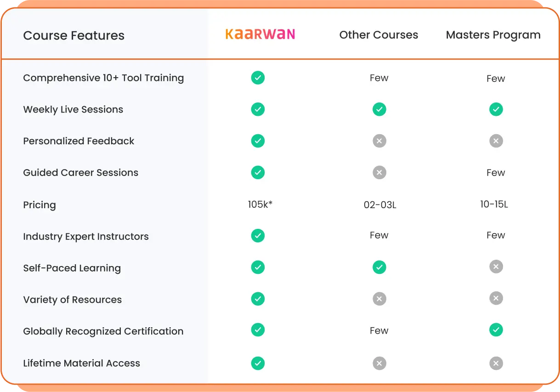Click the Masters Program 10-15L price
560x392 pixels.
[494, 205]
